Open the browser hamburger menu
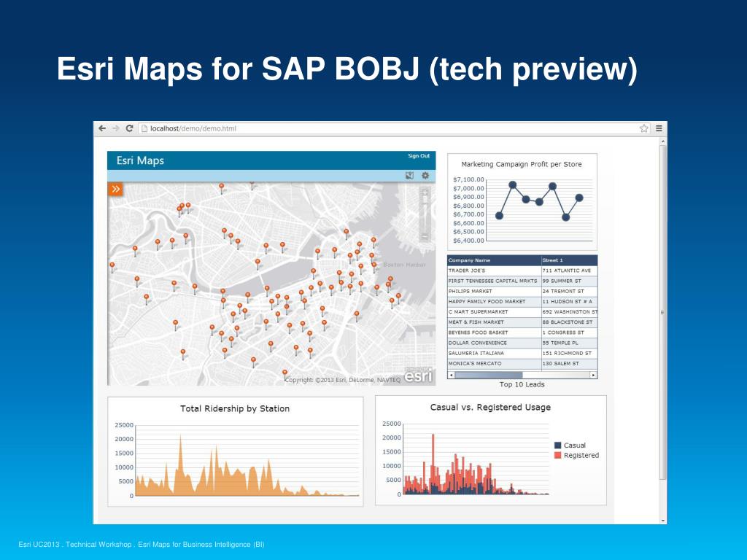The height and width of the screenshot is (560, 747). [659, 128]
